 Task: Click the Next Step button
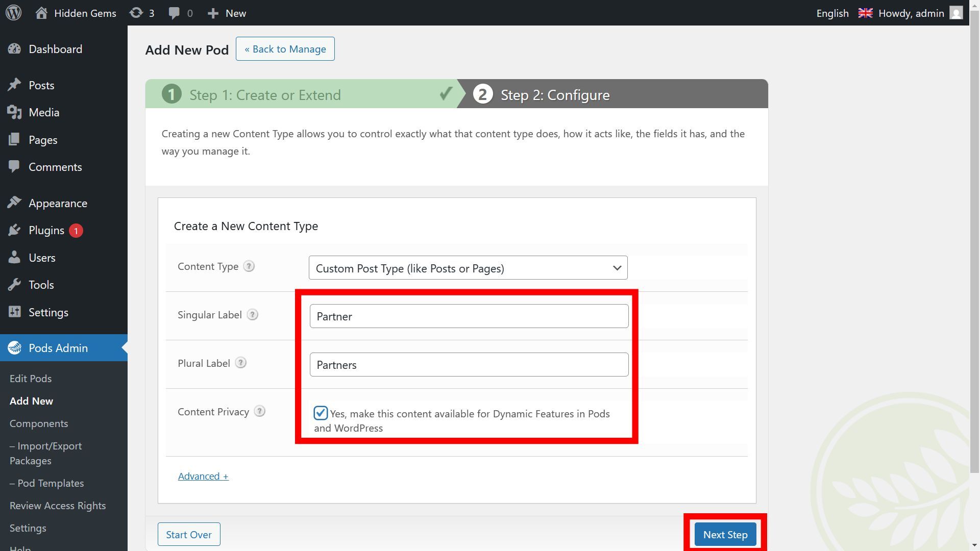point(725,535)
